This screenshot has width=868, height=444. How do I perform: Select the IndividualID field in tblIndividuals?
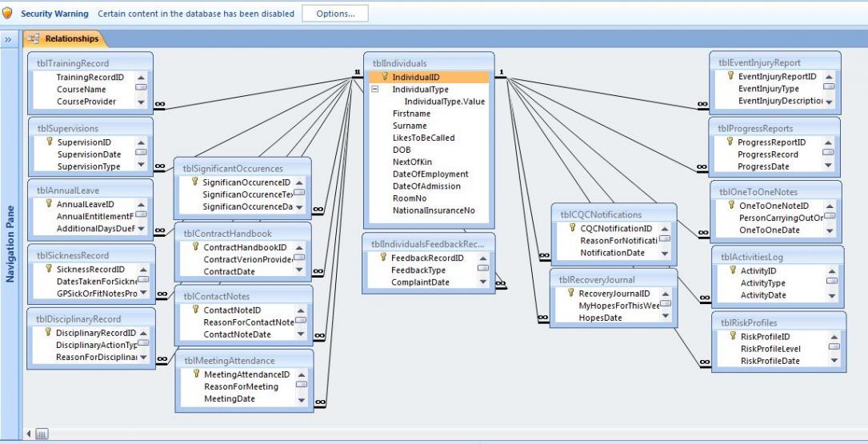[429, 77]
